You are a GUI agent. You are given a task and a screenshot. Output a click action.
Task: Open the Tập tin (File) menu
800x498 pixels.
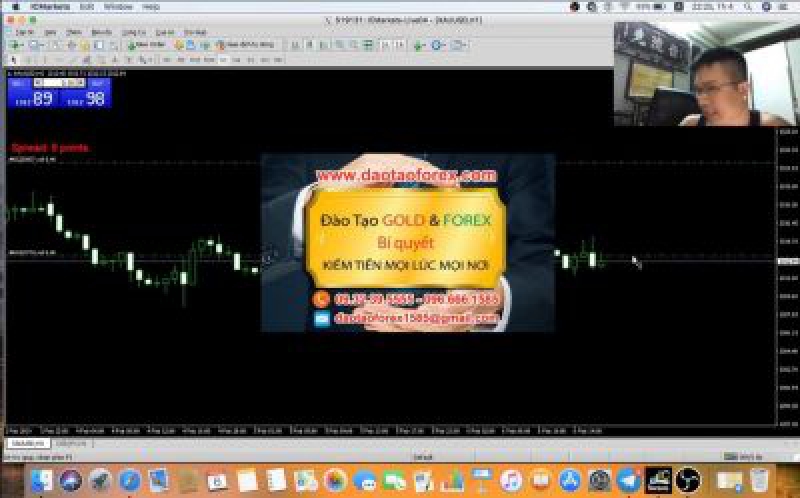click(x=24, y=32)
